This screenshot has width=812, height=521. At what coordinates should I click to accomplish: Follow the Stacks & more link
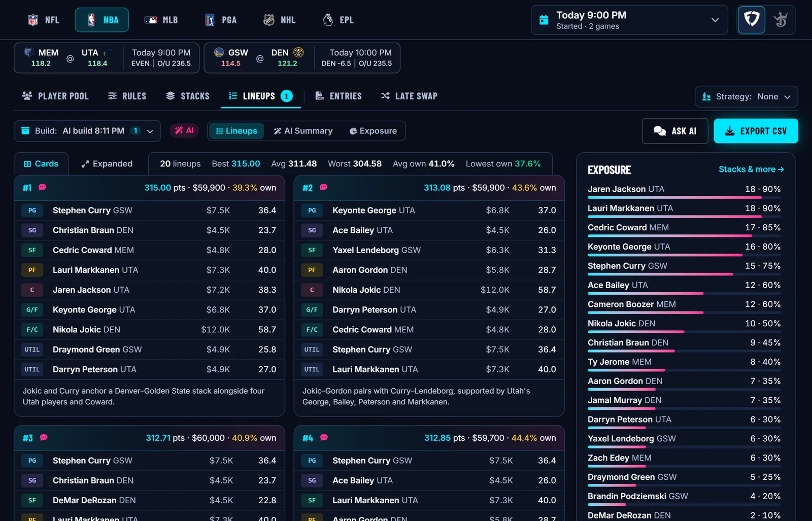[751, 169]
